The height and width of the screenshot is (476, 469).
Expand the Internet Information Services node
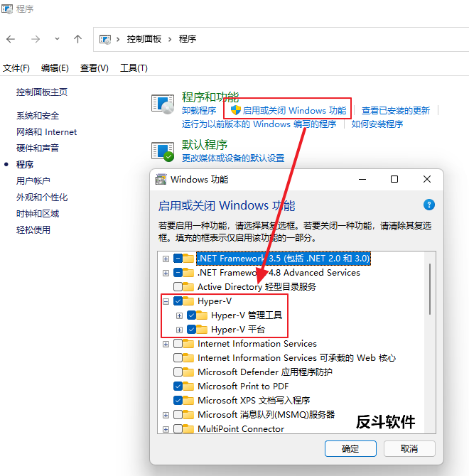[166, 344]
